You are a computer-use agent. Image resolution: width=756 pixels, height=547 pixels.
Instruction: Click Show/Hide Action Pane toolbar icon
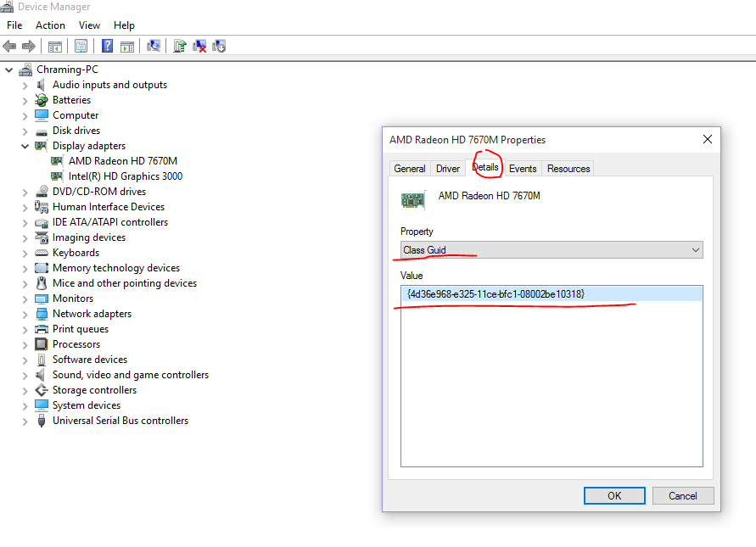point(127,47)
